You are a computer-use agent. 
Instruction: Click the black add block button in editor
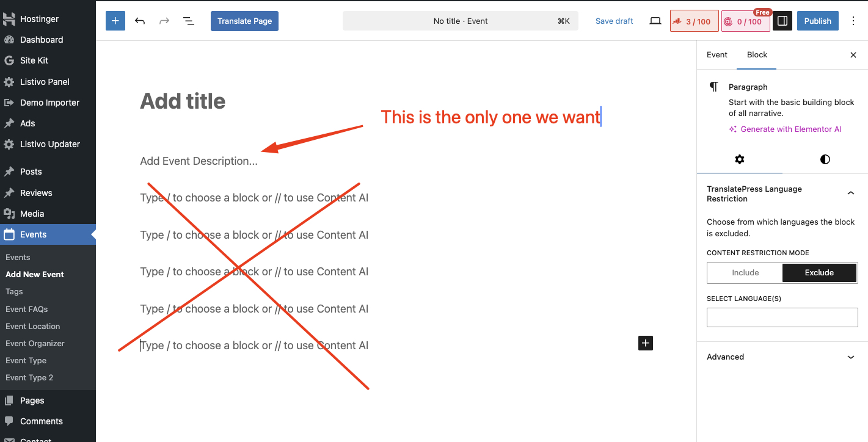click(x=646, y=343)
